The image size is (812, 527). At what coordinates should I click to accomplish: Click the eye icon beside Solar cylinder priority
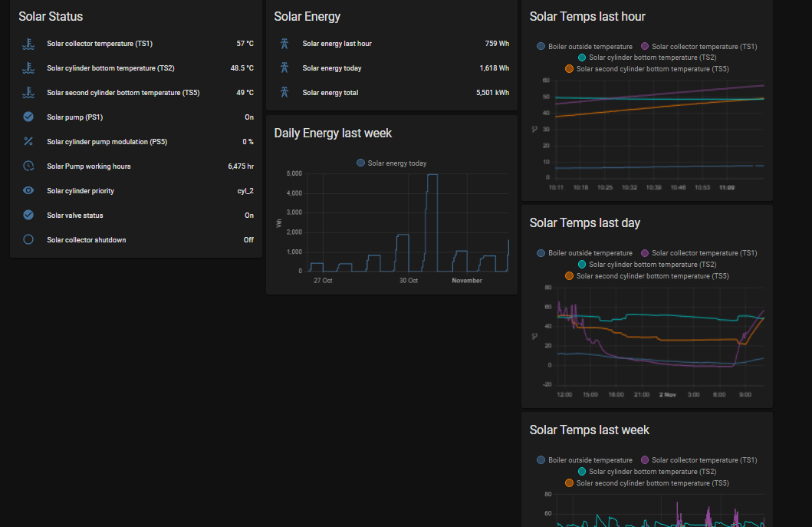point(28,190)
